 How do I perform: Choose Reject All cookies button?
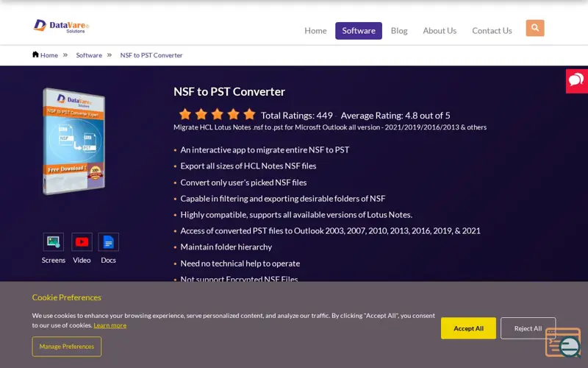pos(528,328)
